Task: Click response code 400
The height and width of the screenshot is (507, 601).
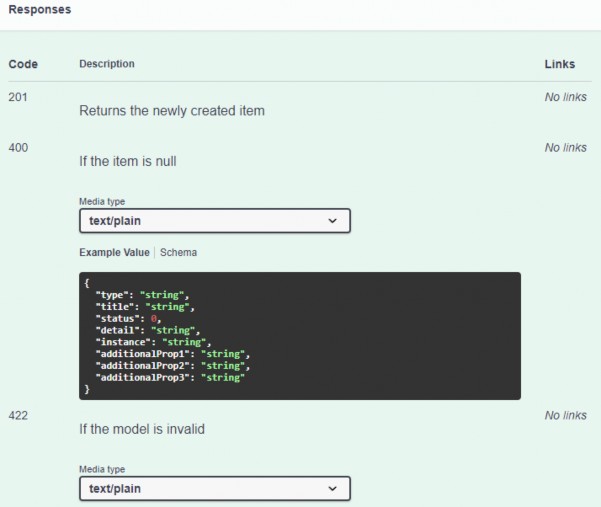Action: tap(18, 148)
